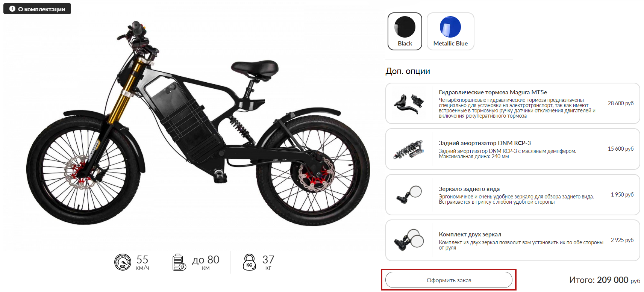
Task: Click the single rear-view mirror image
Action: [x=409, y=195]
